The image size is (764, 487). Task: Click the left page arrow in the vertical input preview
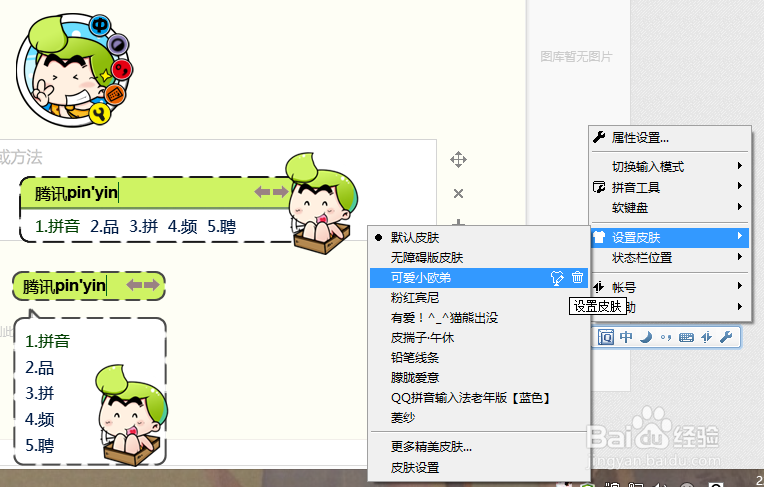tap(134, 285)
